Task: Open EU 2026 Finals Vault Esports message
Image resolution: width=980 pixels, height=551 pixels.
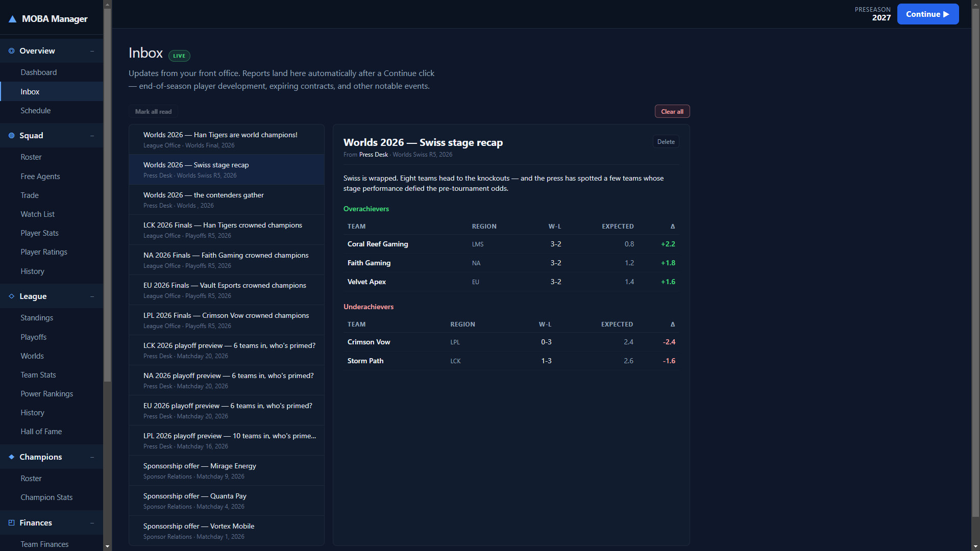Action: [x=227, y=290]
